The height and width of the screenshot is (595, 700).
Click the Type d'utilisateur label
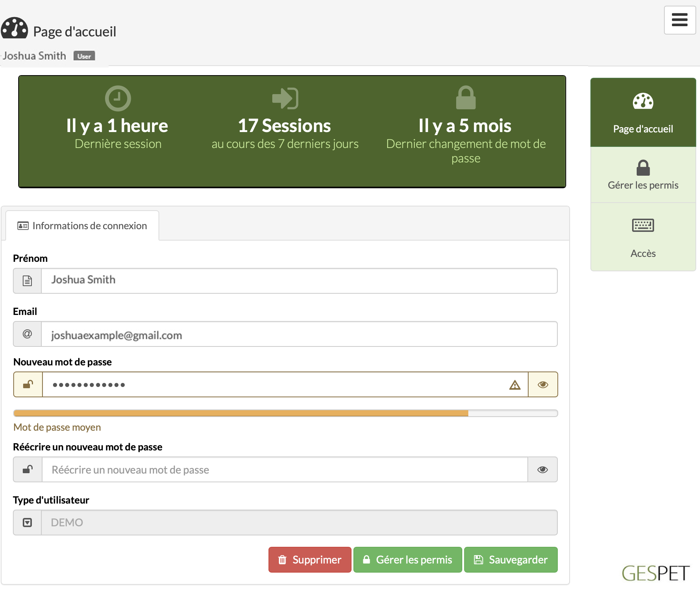click(51, 500)
